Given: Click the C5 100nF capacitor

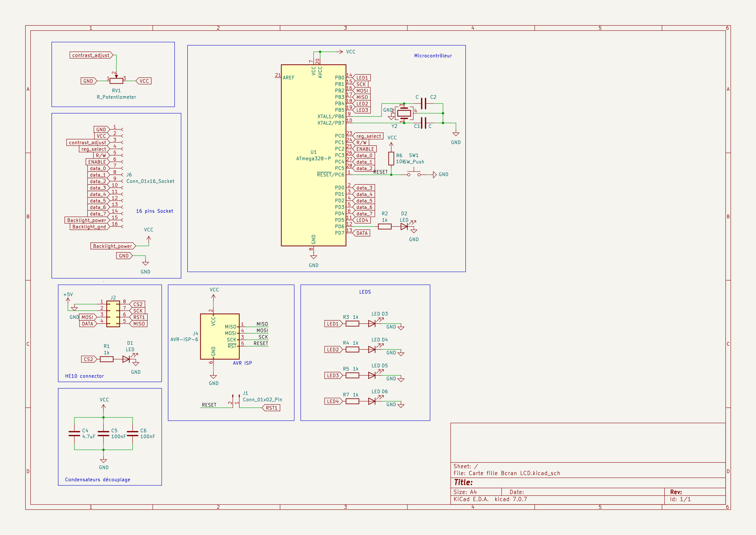Looking at the screenshot, I should (103, 434).
